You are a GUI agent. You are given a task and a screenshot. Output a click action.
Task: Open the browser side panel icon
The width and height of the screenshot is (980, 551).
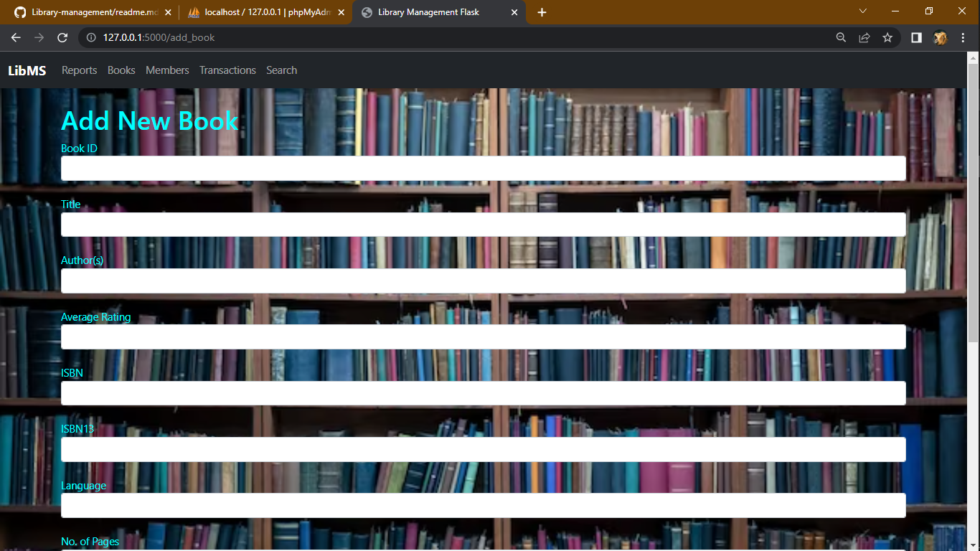[916, 37]
